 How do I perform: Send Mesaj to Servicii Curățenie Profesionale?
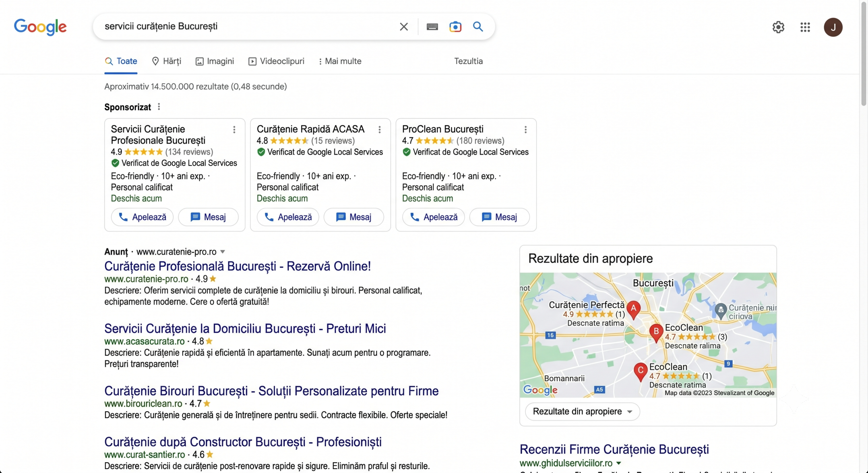(x=208, y=217)
